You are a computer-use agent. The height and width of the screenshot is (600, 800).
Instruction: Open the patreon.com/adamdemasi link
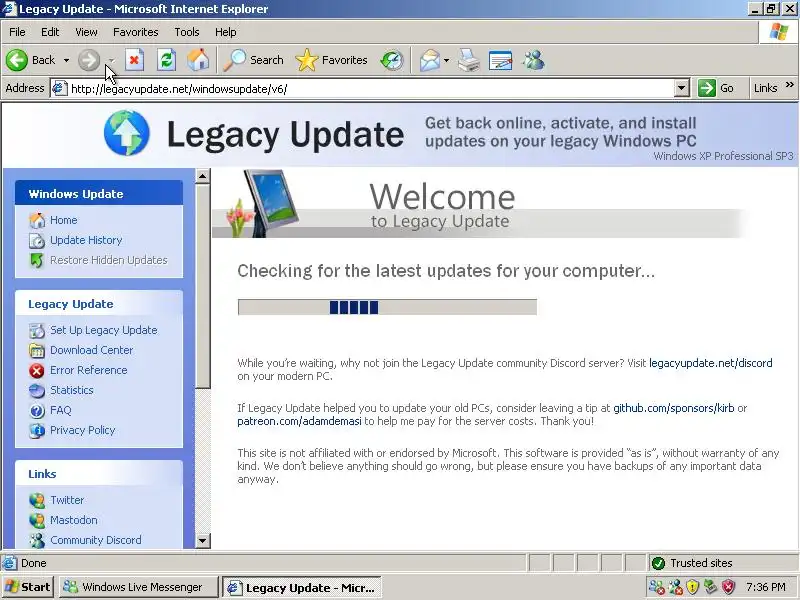tap(299, 421)
